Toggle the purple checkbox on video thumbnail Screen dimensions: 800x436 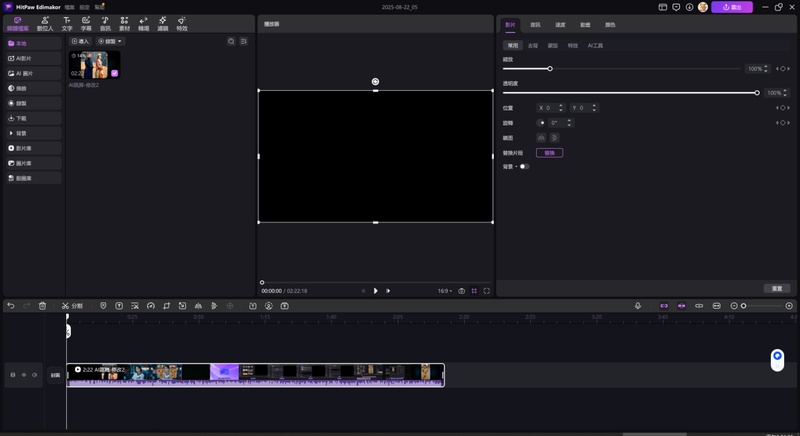coord(114,73)
